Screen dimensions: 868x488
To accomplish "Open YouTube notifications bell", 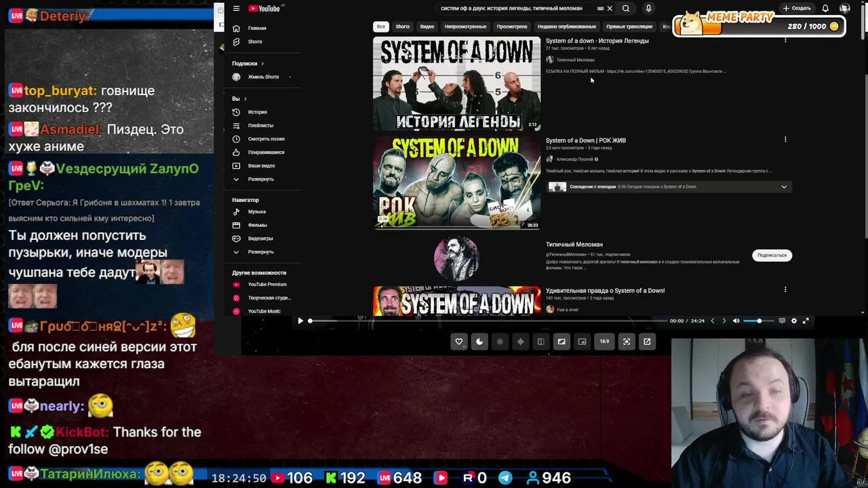I will pyautogui.click(x=825, y=8).
